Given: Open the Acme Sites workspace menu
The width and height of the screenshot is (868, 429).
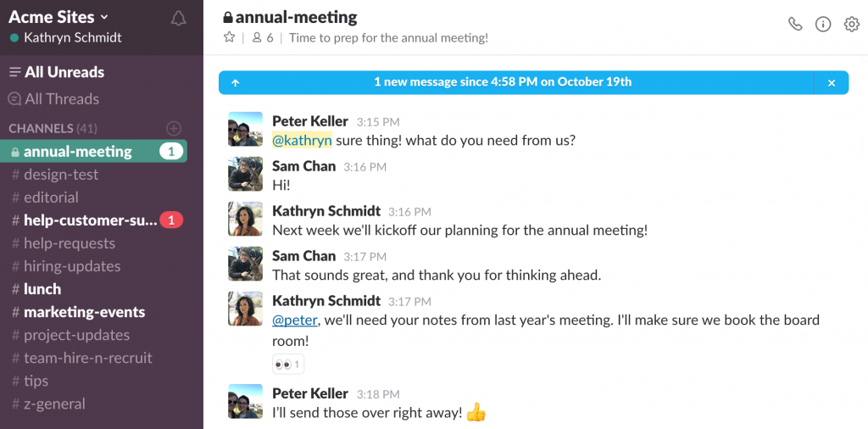Looking at the screenshot, I should [x=58, y=17].
